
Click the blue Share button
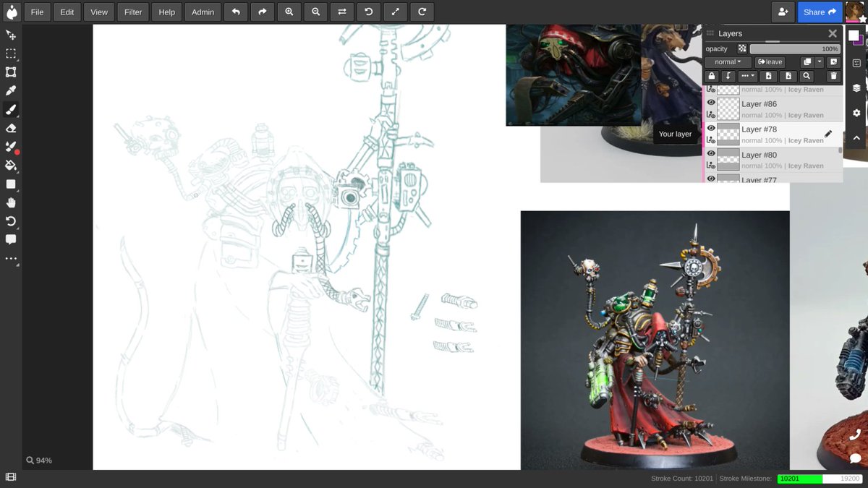[820, 12]
